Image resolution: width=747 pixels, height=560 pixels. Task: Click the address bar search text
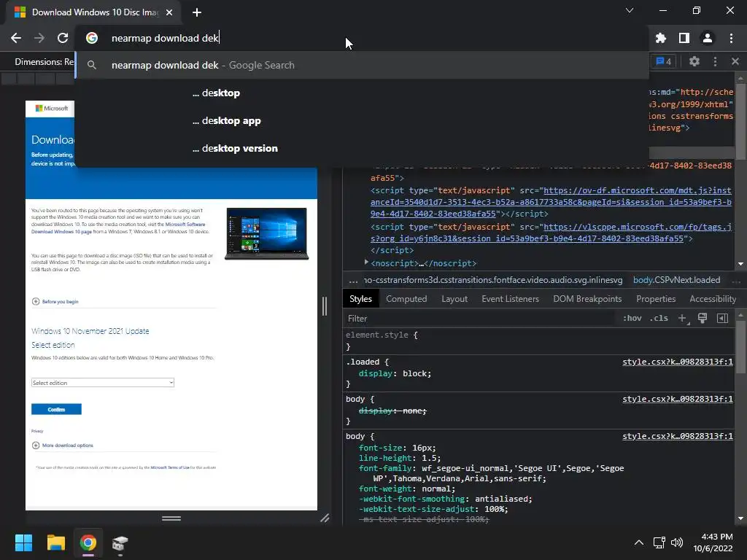click(165, 38)
